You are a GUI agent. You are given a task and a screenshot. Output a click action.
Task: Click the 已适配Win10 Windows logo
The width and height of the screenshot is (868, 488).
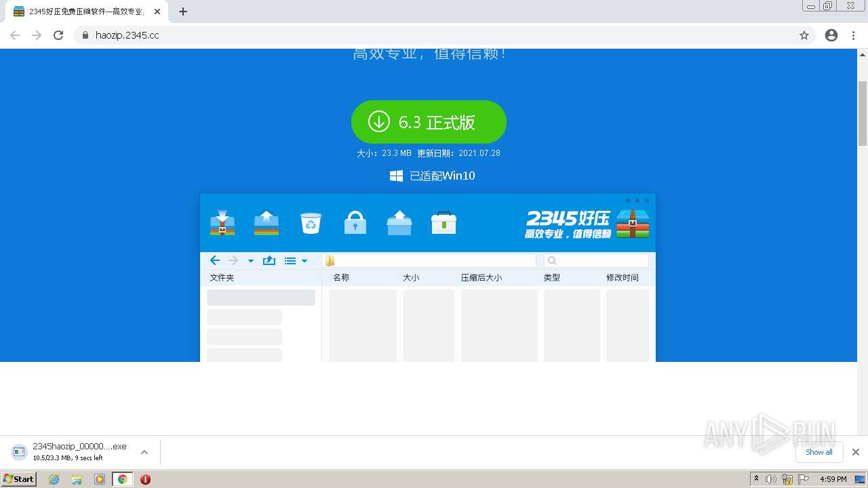[396, 176]
